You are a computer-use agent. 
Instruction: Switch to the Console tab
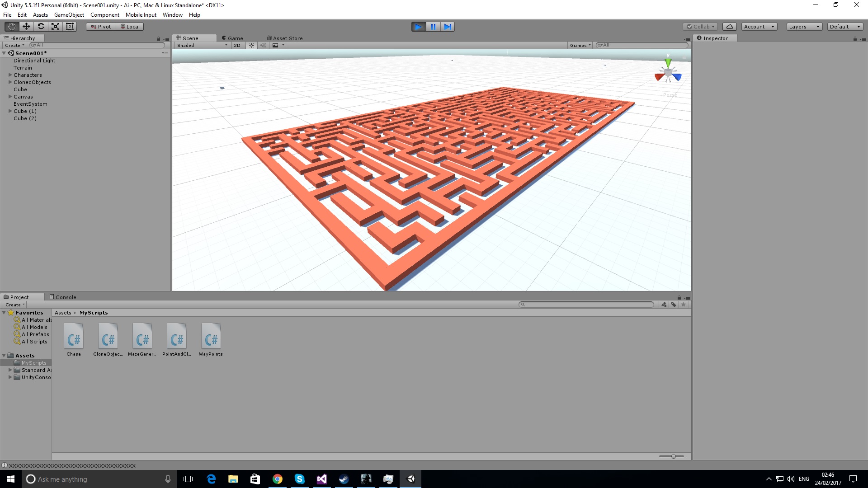63,297
